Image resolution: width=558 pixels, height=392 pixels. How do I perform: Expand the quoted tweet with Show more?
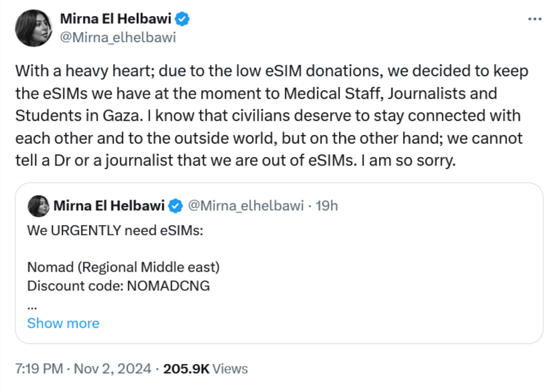click(63, 323)
